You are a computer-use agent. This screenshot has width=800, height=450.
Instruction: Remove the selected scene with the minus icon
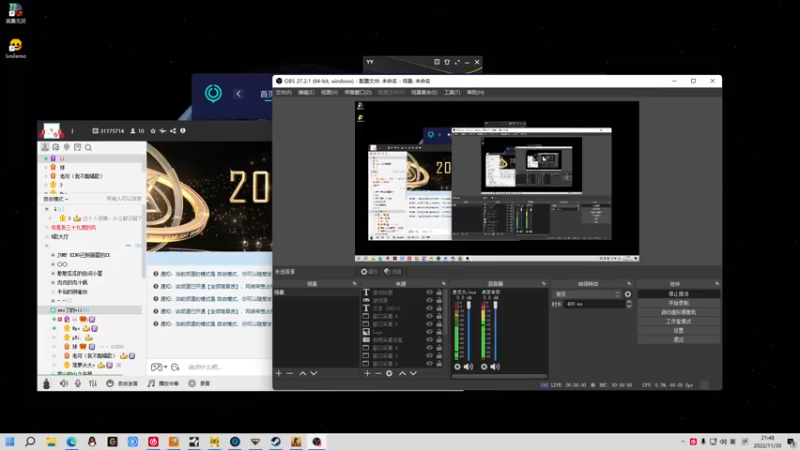click(289, 373)
